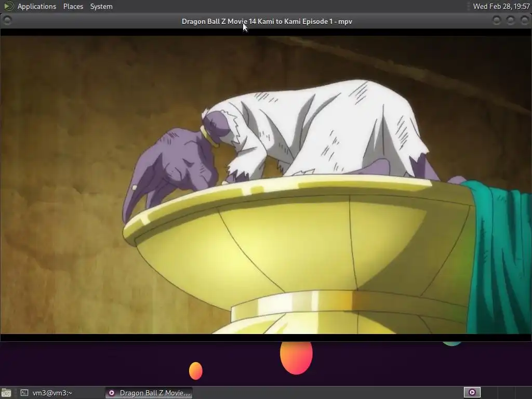
Task: Close the mpv window
Action: pyautogui.click(x=524, y=21)
